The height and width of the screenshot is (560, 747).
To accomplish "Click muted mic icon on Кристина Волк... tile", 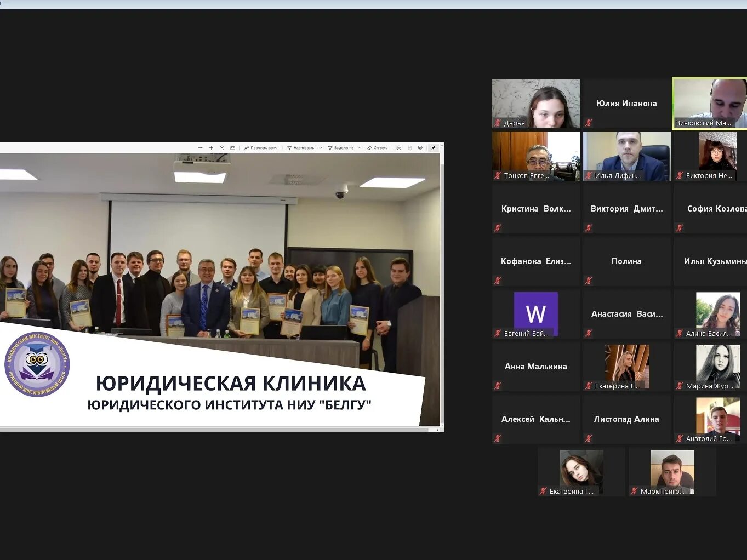I will click(498, 228).
